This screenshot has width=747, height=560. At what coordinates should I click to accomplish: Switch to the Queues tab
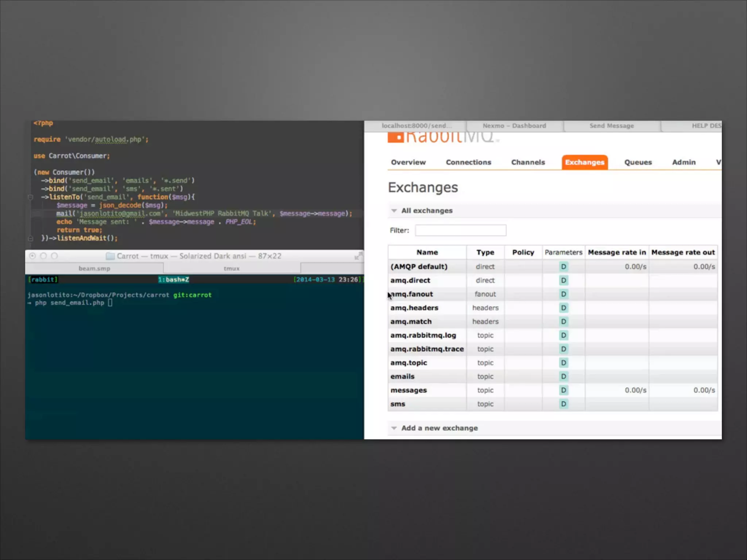point(638,162)
